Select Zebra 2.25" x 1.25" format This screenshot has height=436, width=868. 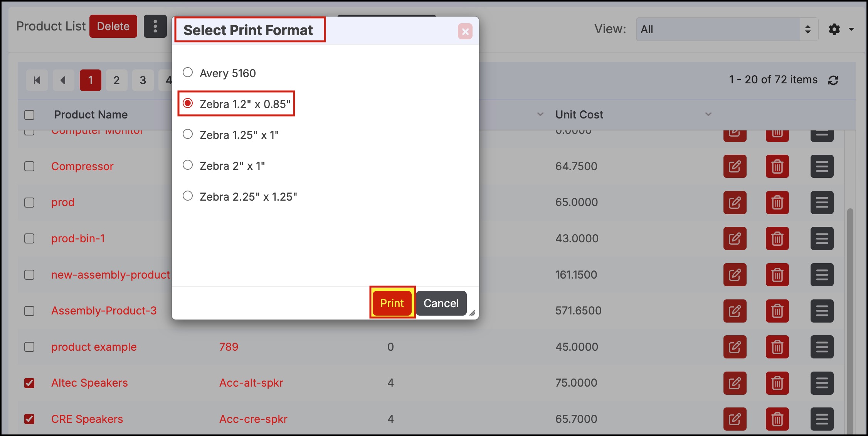(x=188, y=196)
